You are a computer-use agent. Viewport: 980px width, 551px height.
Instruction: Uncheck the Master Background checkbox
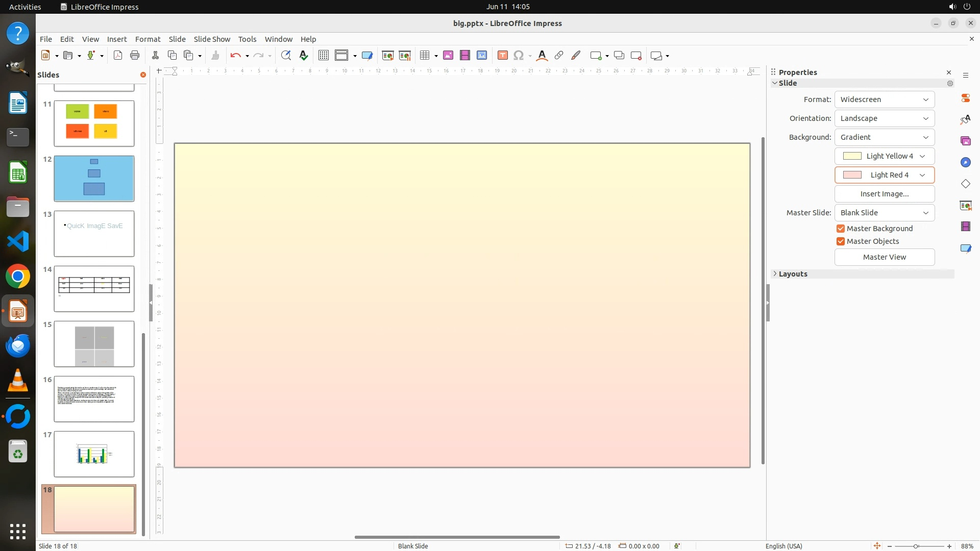pyautogui.click(x=841, y=229)
